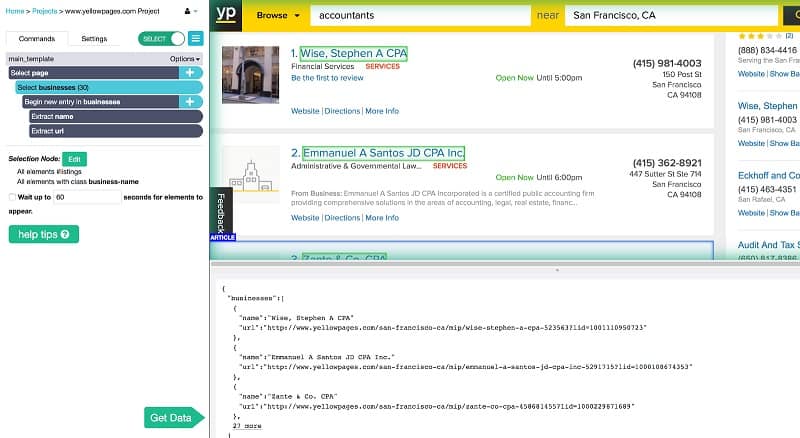This screenshot has height=438, width=800.
Task: Open the hamburger menu next to SELECT toggle
Action: tap(195, 38)
